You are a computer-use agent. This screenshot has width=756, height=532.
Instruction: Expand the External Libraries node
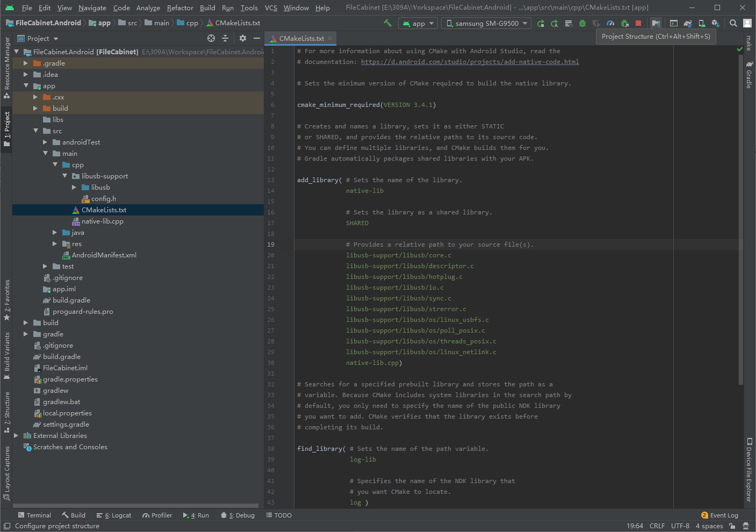pyautogui.click(x=16, y=435)
